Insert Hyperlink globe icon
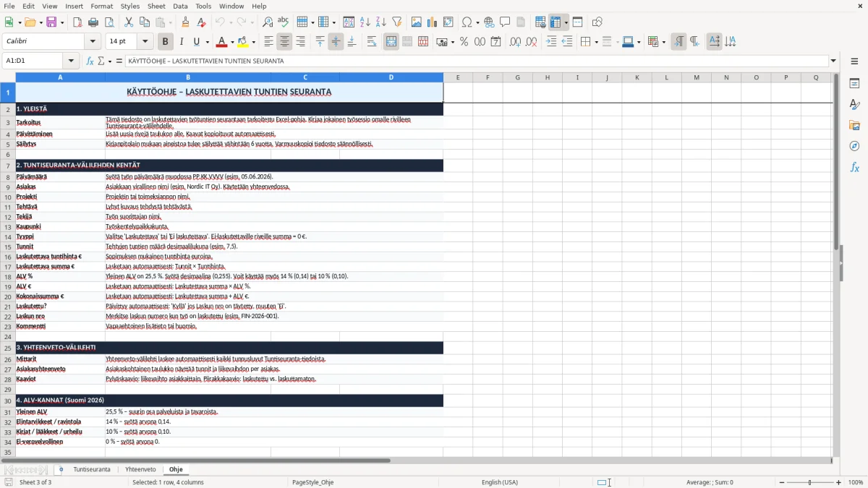 490,22
